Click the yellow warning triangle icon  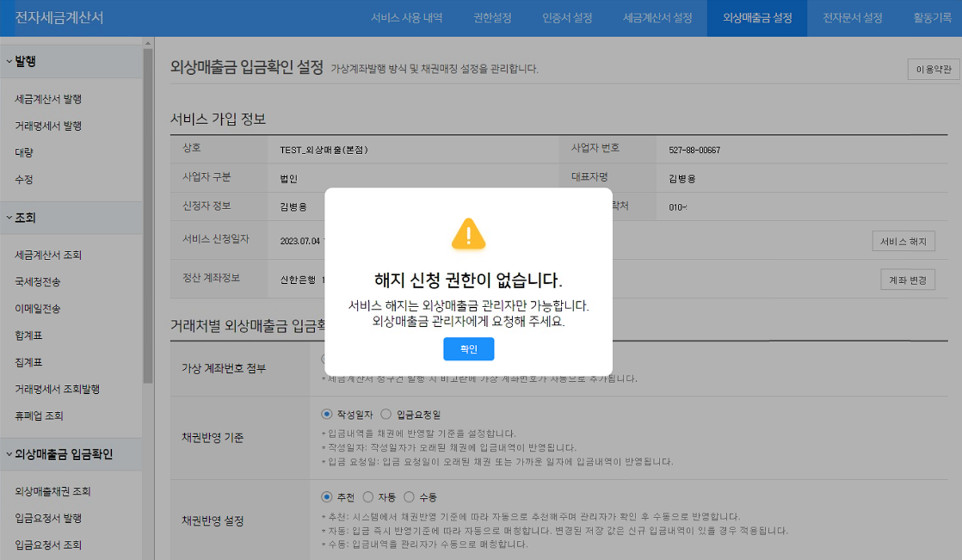pyautogui.click(x=468, y=234)
